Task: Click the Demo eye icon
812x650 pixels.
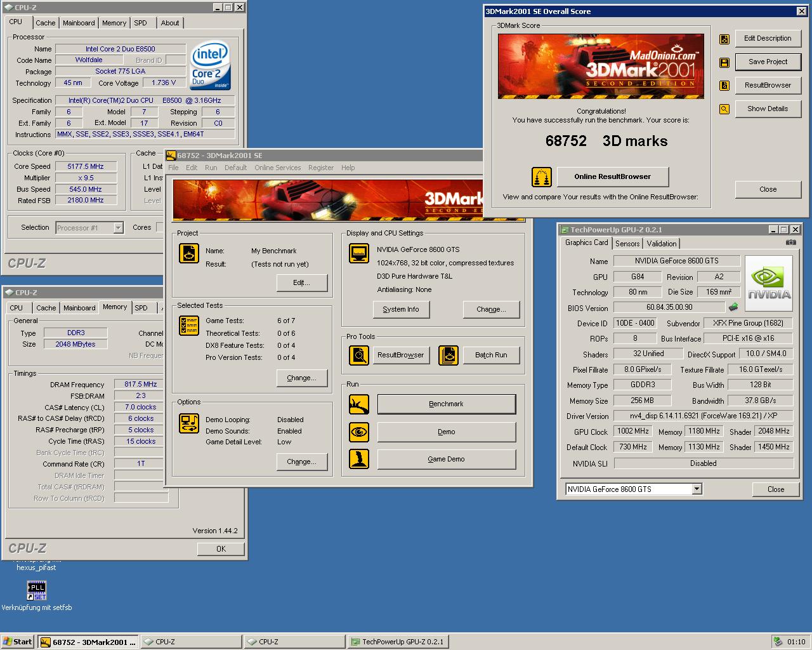Action: [x=359, y=432]
